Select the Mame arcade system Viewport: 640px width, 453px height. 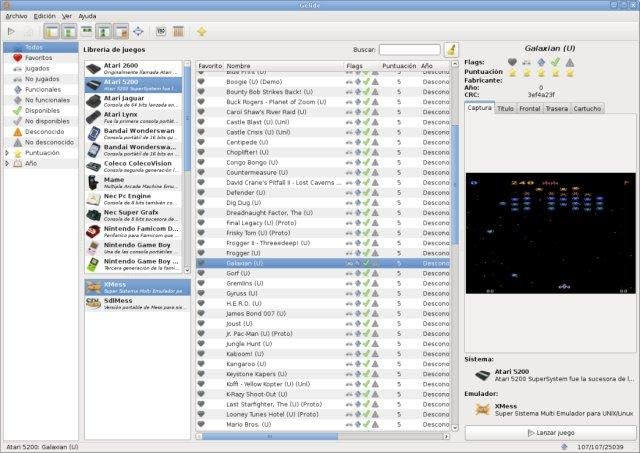[133, 183]
